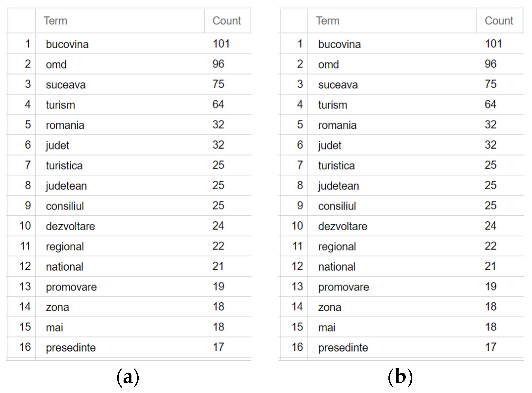Click the Term column header in table (a)
532x393 pixels.
click(x=55, y=21)
